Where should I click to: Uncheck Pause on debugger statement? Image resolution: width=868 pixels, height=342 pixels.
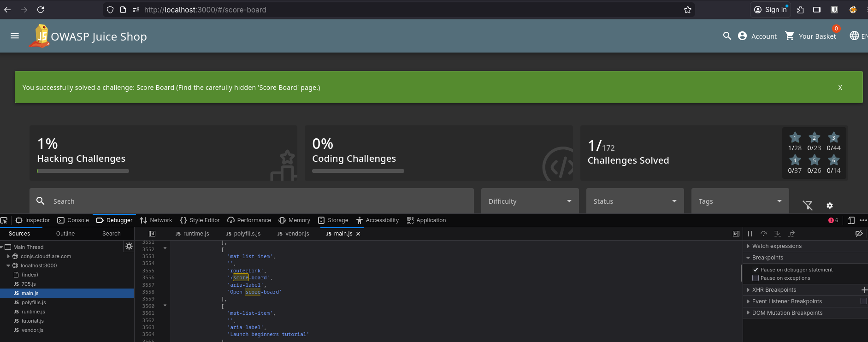click(x=756, y=270)
